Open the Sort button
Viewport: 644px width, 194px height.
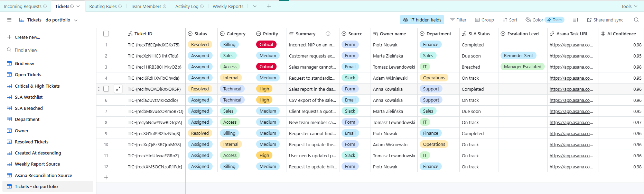(510, 20)
